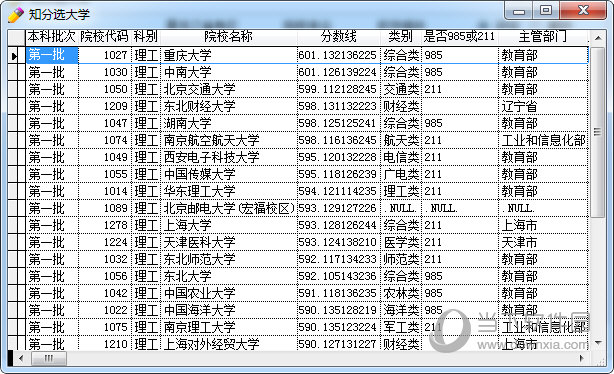Select the 上海对外经贸大学 name cell
614x374 pixels.
tap(229, 343)
